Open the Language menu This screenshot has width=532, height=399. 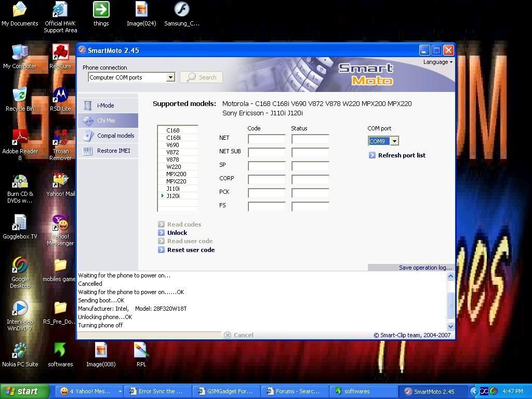point(437,62)
